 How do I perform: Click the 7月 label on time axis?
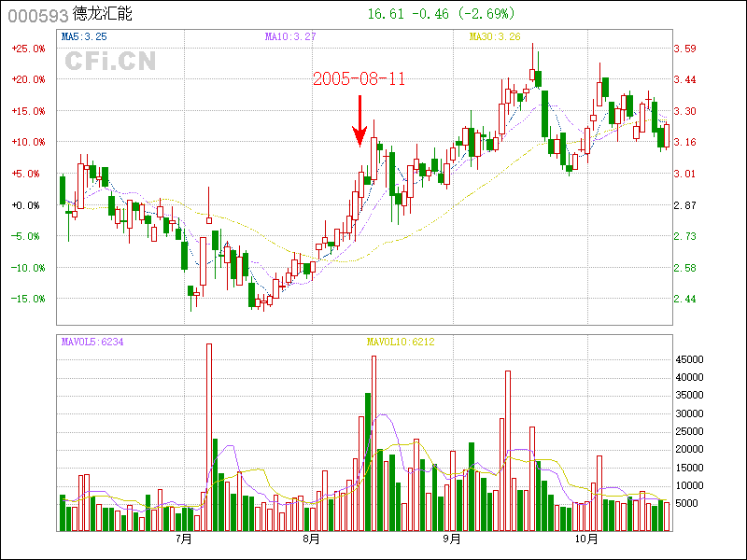(x=184, y=539)
